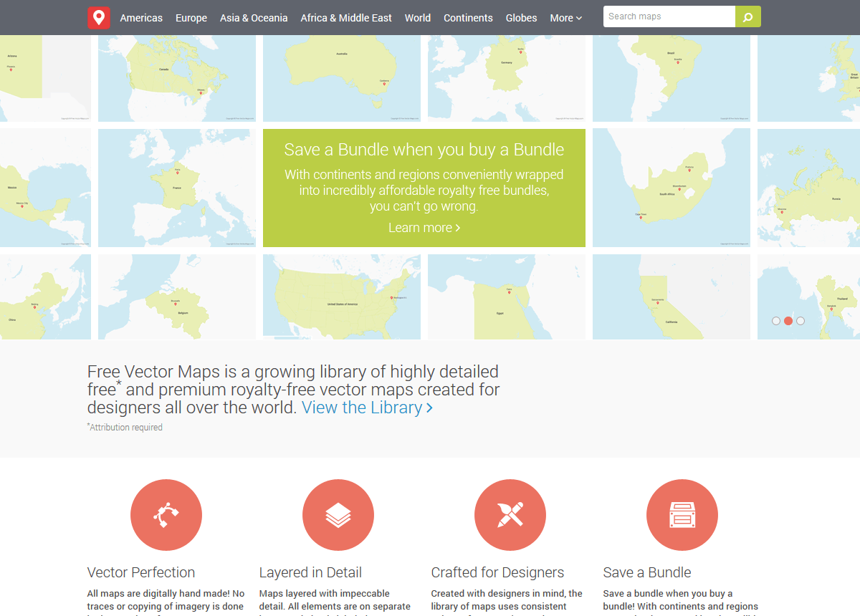This screenshot has width=860, height=616.
Task: Select the third carousel slide dot
Action: click(x=801, y=321)
